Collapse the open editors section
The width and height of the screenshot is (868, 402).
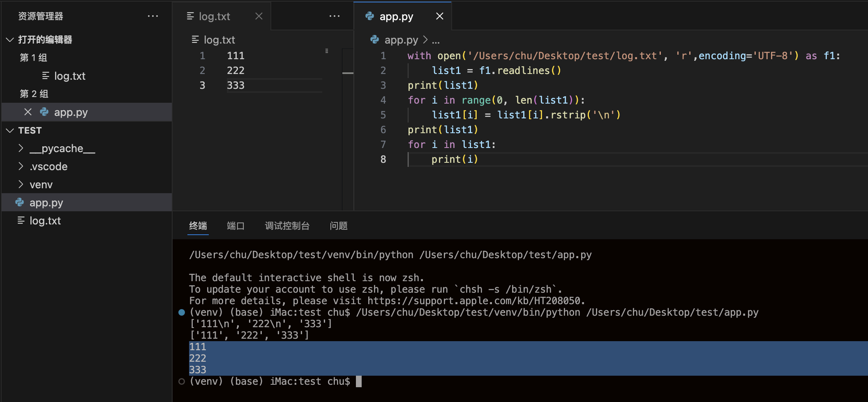click(10, 40)
